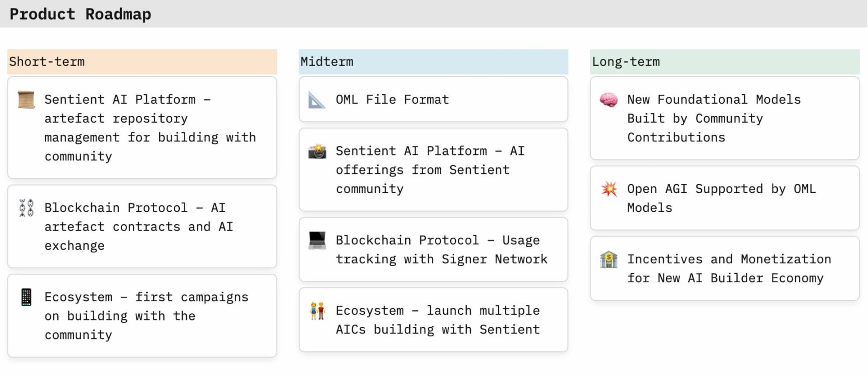Click the triangular ruler icon beside OML File Format
Viewport: 868px width, 377px height.
point(317,100)
